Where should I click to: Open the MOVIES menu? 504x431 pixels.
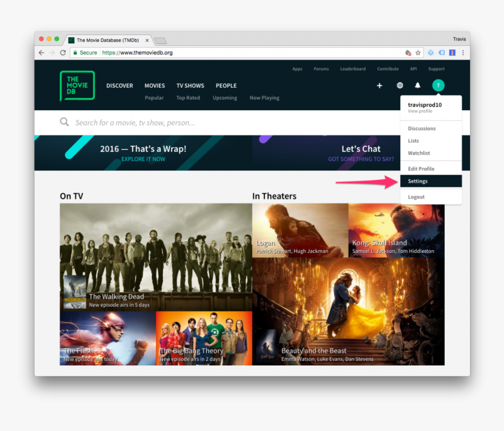pyautogui.click(x=155, y=85)
